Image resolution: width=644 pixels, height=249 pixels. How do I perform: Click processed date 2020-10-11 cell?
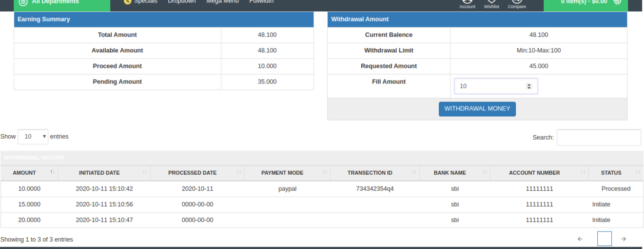[x=197, y=189]
